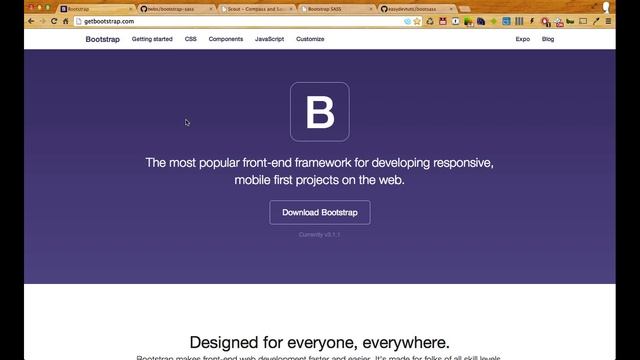This screenshot has height=360, width=640.
Task: Open a new tab with the new-tab button
Action: tap(465, 9)
